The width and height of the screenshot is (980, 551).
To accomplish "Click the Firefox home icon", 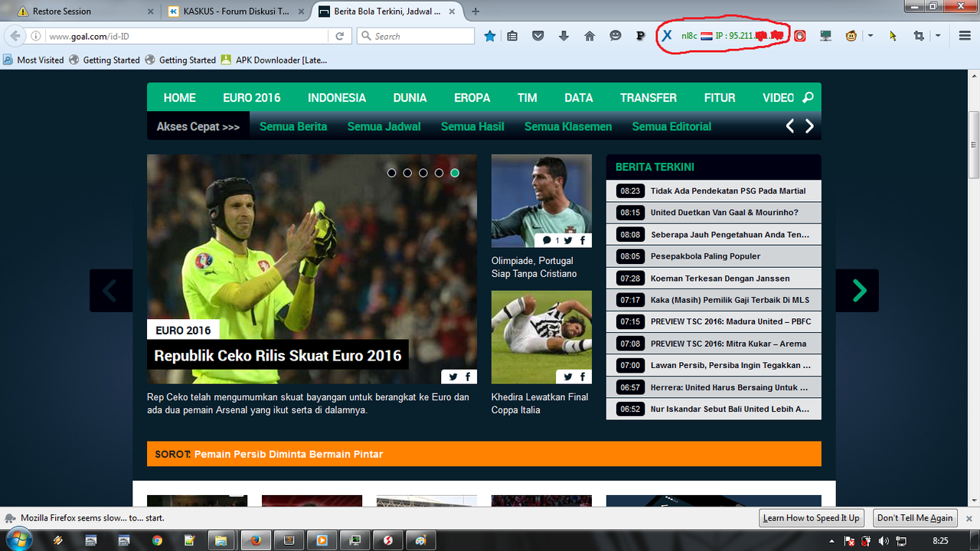I will [x=590, y=36].
